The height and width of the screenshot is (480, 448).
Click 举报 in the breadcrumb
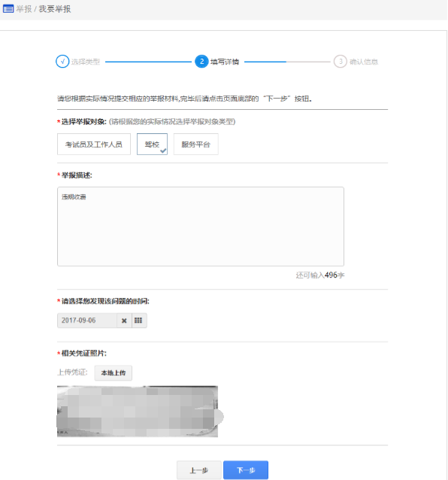click(x=24, y=9)
